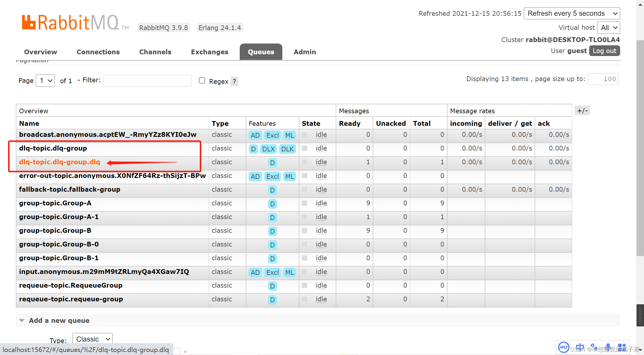Screen dimensions: 644x355
Task: Click ML badge on input.anonymous row
Action: tap(289, 272)
